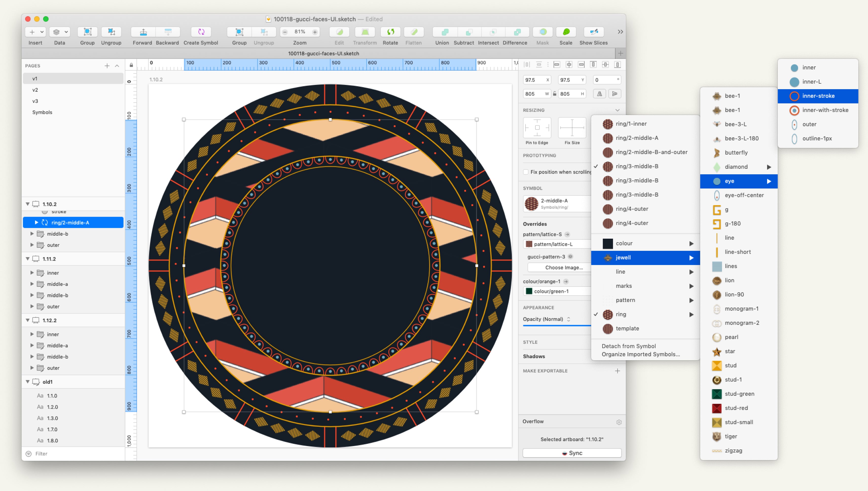The image size is (868, 491).
Task: Choose the butterfly jewell symbol
Action: tap(739, 153)
